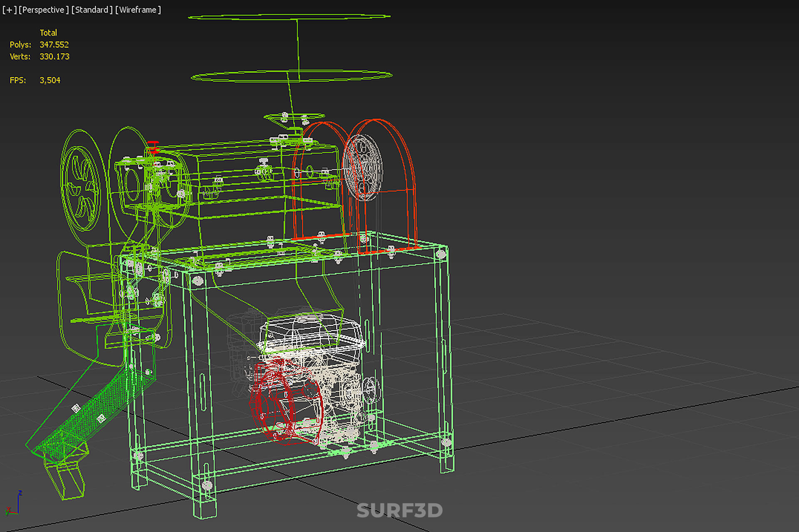The width and height of the screenshot is (799, 532).
Task: Open the [+] viewport general menu
Action: pyautogui.click(x=10, y=10)
